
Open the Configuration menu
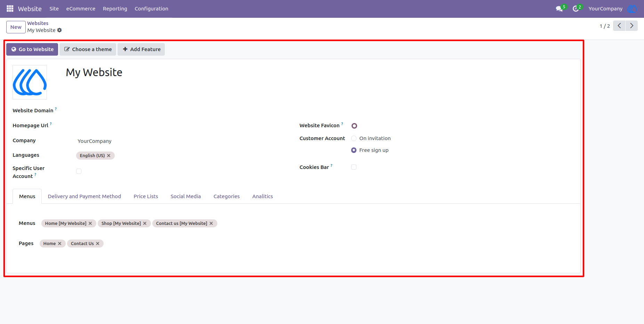click(x=151, y=9)
